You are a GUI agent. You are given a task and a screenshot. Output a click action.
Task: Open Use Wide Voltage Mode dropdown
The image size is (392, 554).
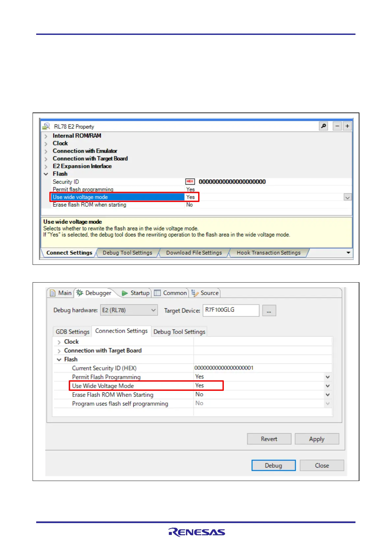(327, 386)
